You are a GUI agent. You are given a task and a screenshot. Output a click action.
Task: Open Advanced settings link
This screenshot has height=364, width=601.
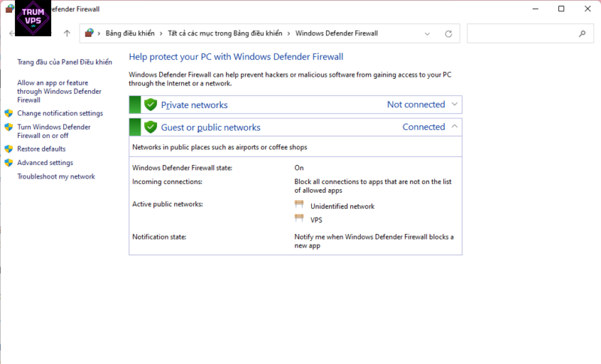pyautogui.click(x=45, y=163)
